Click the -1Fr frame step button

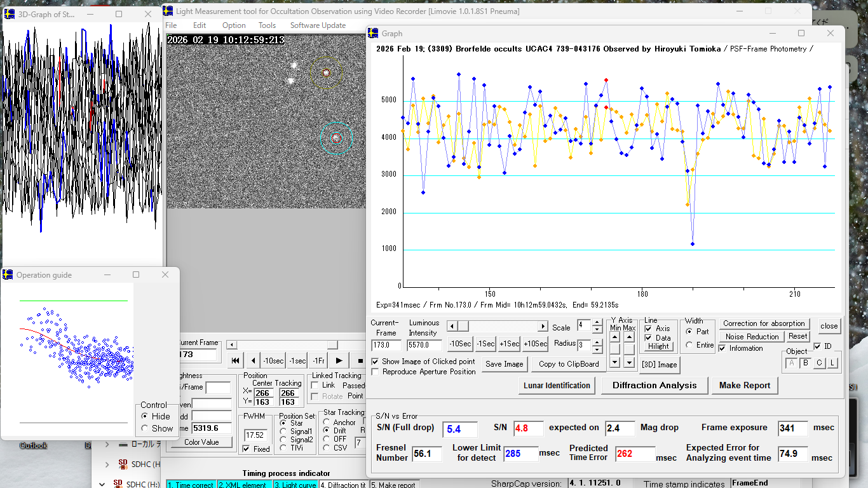pyautogui.click(x=319, y=360)
